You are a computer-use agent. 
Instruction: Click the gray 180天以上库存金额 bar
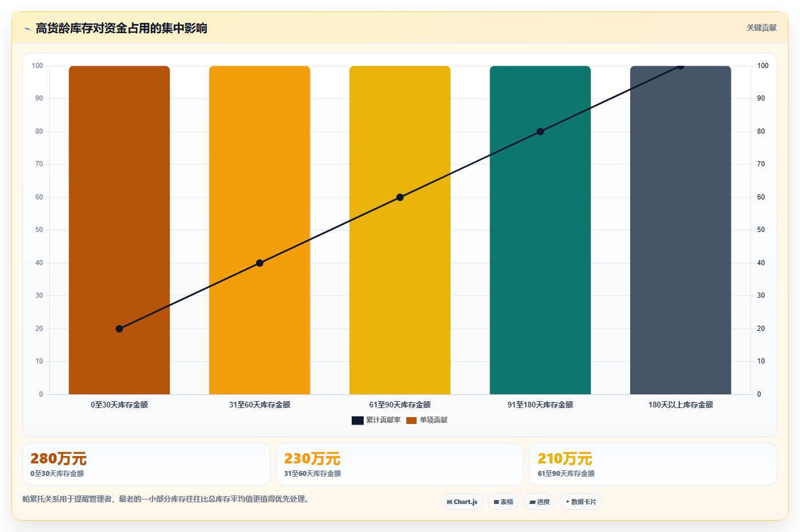click(680, 230)
